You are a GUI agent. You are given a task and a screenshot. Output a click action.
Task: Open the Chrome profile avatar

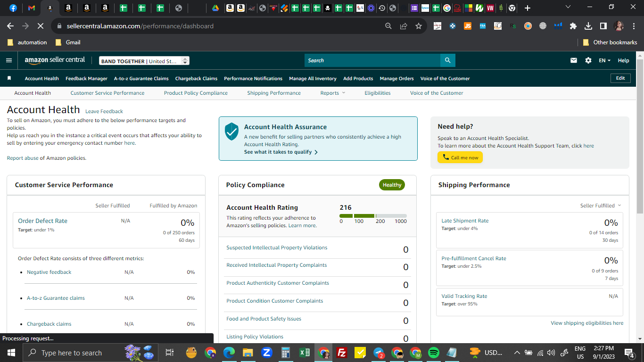pyautogui.click(x=619, y=26)
